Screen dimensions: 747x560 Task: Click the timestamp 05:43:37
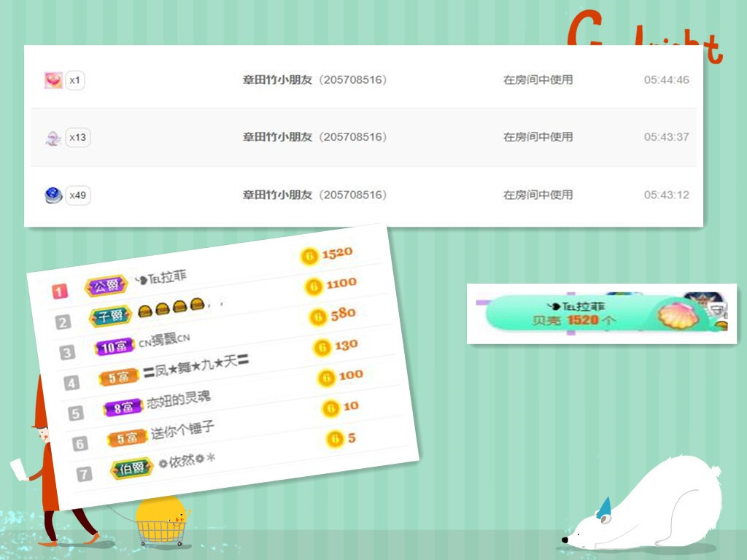pyautogui.click(x=667, y=137)
